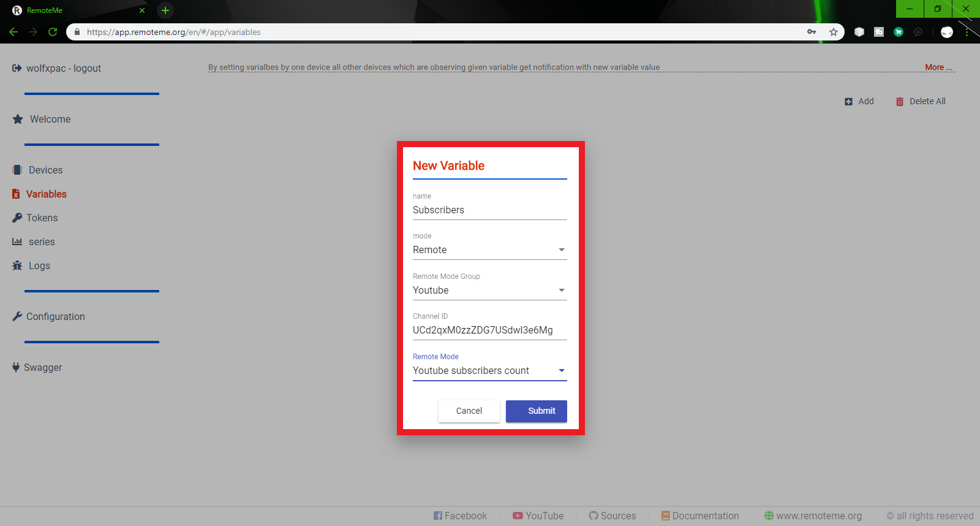Click the Swagger plug icon
This screenshot has height=526, width=980.
click(16, 367)
